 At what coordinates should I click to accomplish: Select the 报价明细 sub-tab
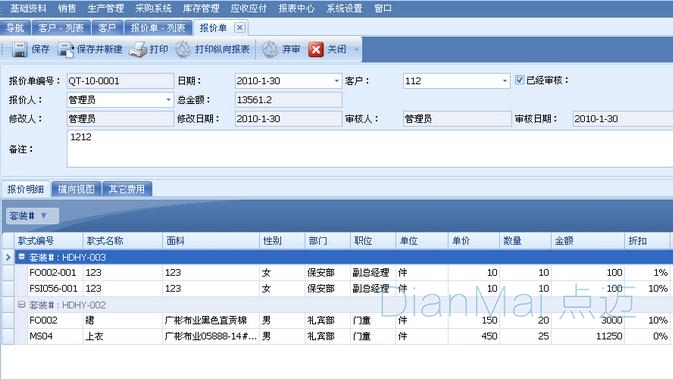click(26, 189)
